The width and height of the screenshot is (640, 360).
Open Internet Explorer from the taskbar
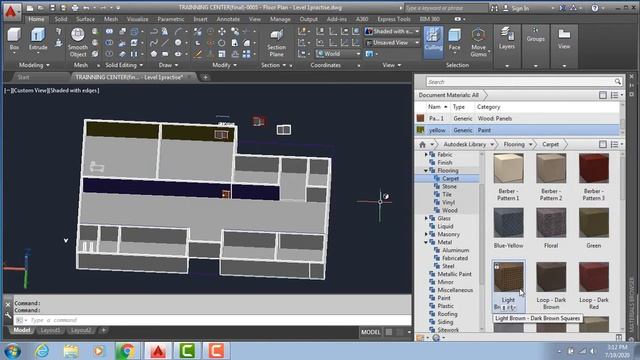[x=42, y=351]
